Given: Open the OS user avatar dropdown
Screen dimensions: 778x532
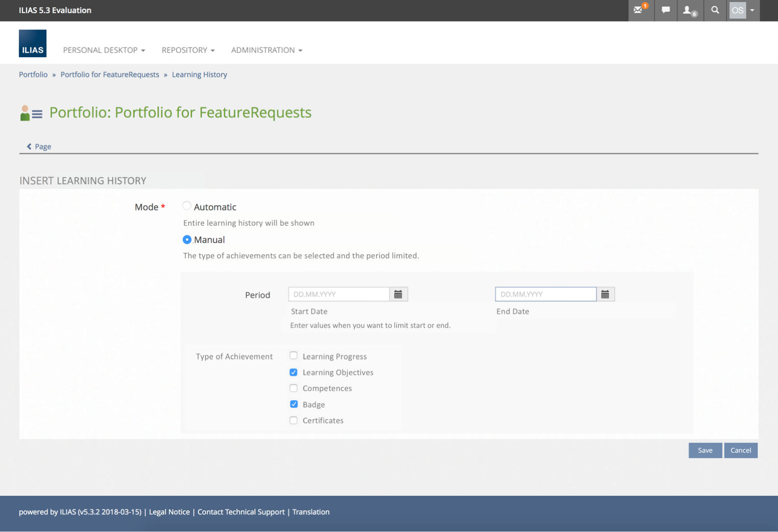Looking at the screenshot, I should click(x=742, y=10).
